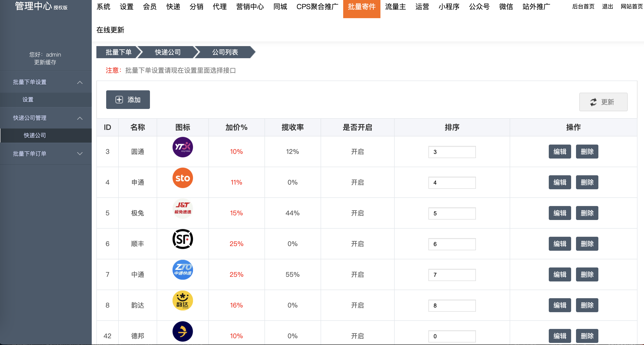Edit the 顺丰 company row
644x345 pixels.
coord(559,244)
